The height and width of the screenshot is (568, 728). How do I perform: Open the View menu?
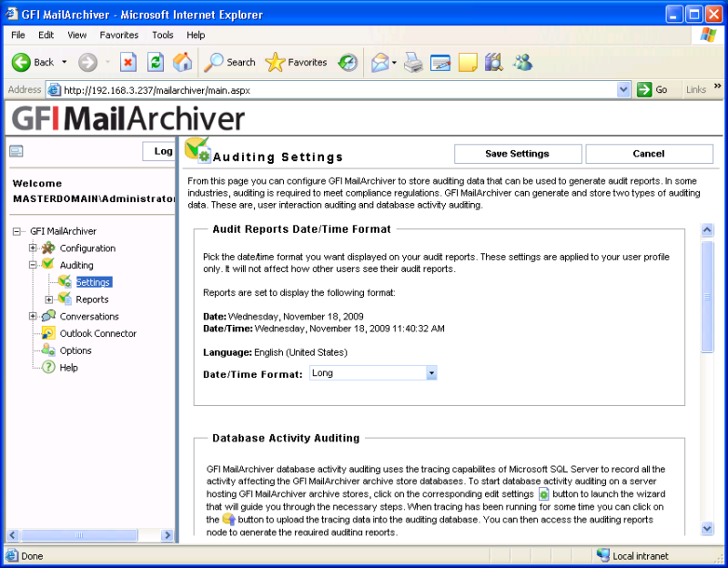[77, 35]
